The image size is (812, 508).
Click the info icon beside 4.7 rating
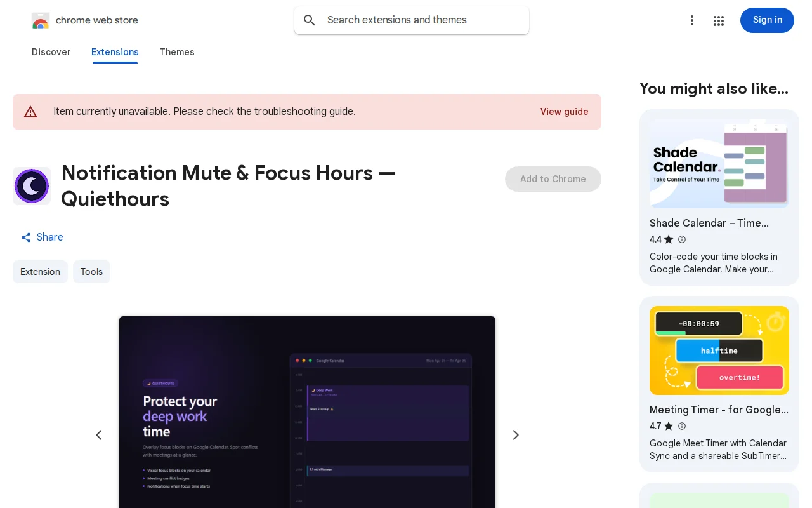tap(682, 426)
